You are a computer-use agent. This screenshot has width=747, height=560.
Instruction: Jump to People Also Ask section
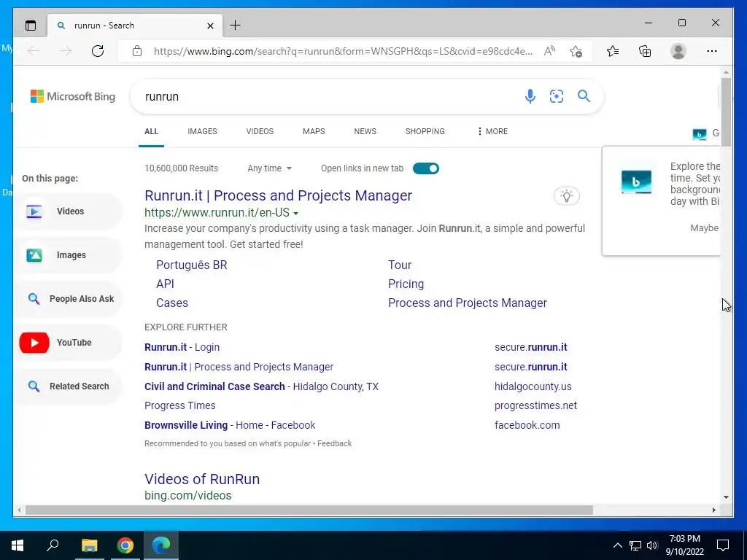pyautogui.click(x=68, y=299)
